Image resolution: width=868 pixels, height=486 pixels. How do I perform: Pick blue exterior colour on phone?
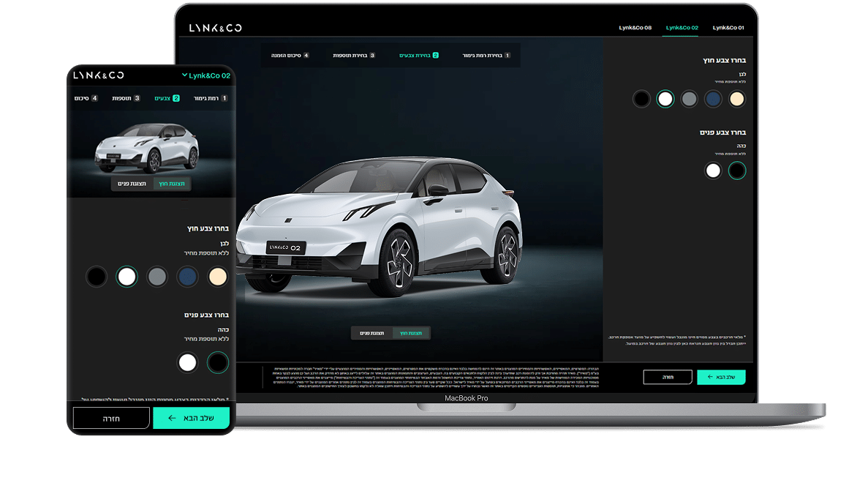pos(188,277)
